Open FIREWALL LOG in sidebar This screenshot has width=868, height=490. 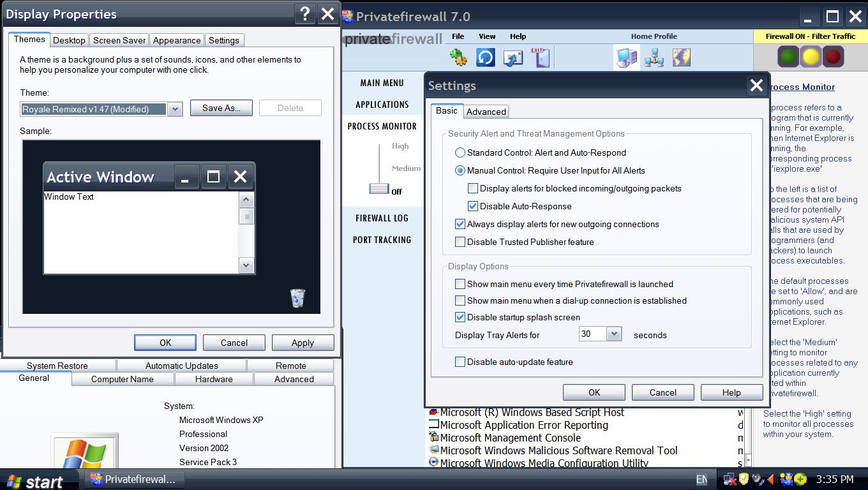(x=382, y=218)
